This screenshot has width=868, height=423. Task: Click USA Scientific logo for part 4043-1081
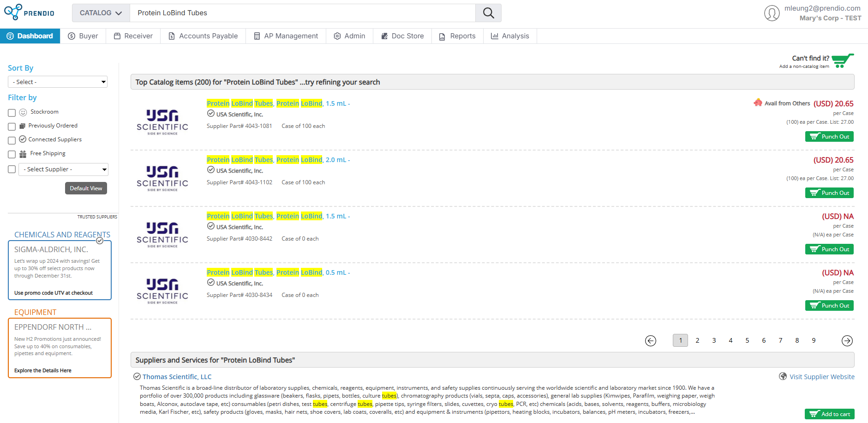click(x=162, y=122)
